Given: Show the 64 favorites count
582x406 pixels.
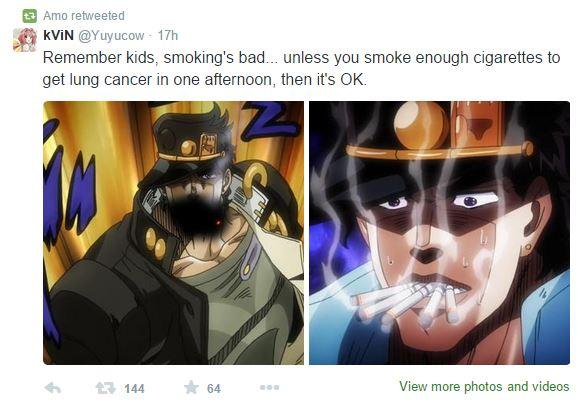Looking at the screenshot, I should (214, 389).
